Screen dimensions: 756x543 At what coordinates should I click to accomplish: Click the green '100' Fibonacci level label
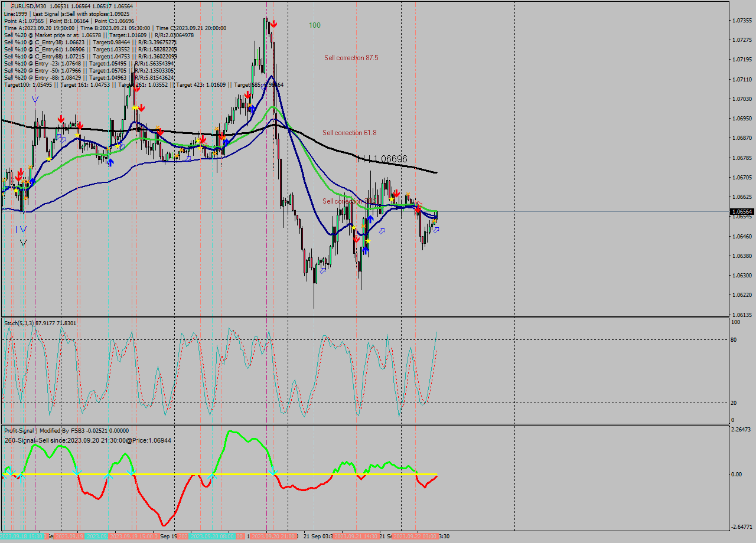coord(315,25)
